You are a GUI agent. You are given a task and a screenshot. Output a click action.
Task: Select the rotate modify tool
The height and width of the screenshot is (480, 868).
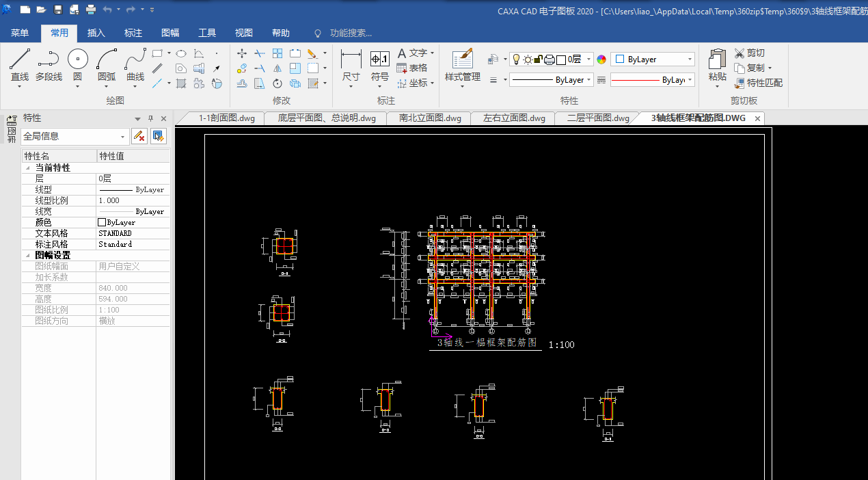277,83
